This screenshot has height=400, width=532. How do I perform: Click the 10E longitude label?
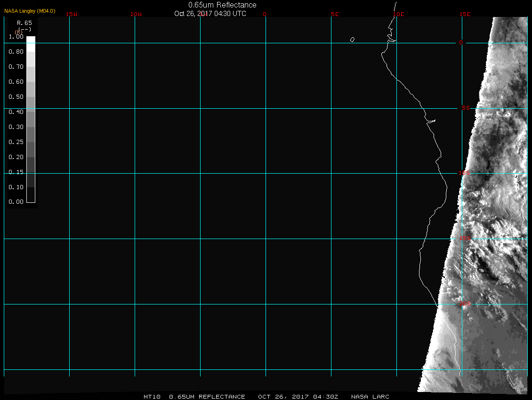point(399,14)
